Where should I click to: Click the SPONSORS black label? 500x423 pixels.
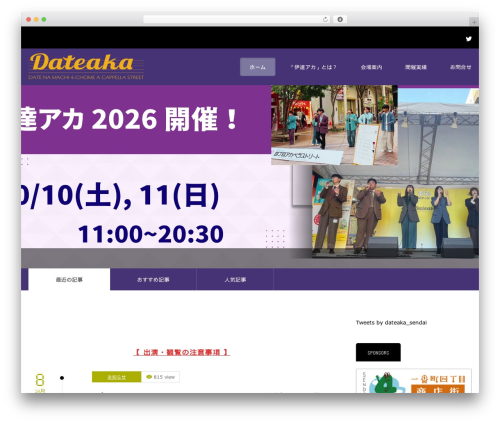[378, 352]
